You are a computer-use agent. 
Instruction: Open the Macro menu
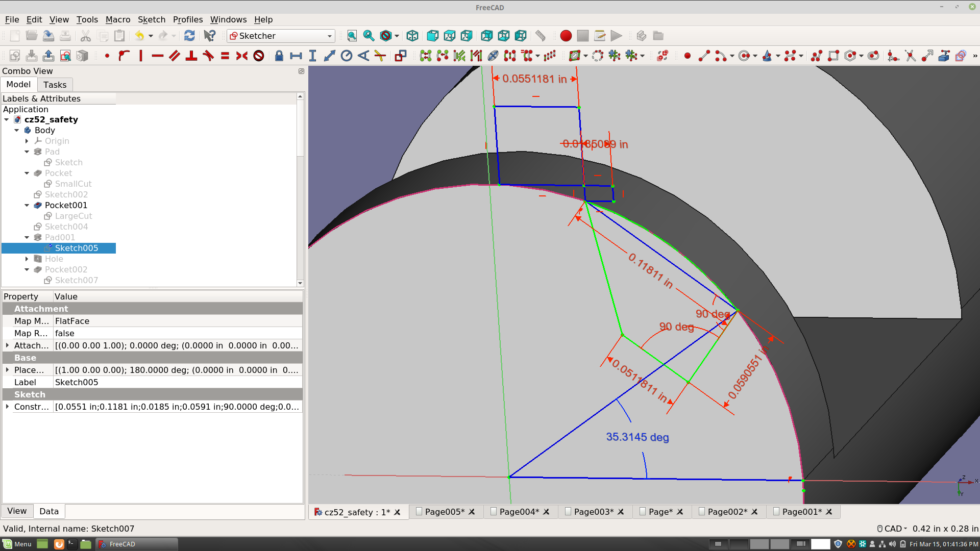point(118,19)
